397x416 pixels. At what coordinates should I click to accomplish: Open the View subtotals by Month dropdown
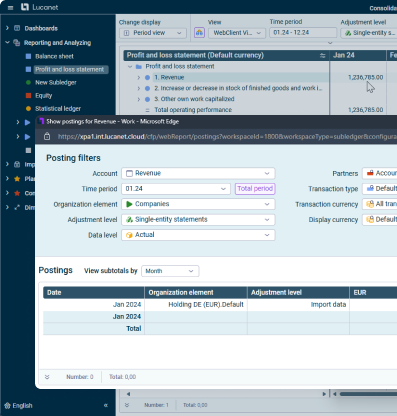pyautogui.click(x=170, y=271)
